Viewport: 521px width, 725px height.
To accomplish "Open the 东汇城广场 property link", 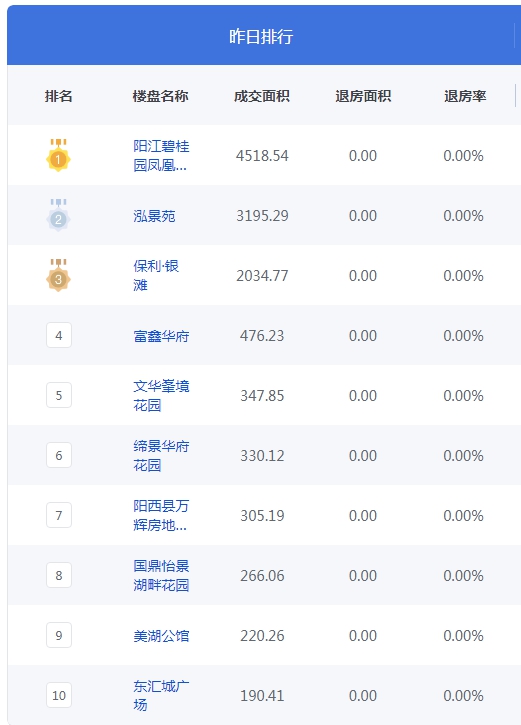I will tap(161, 695).
